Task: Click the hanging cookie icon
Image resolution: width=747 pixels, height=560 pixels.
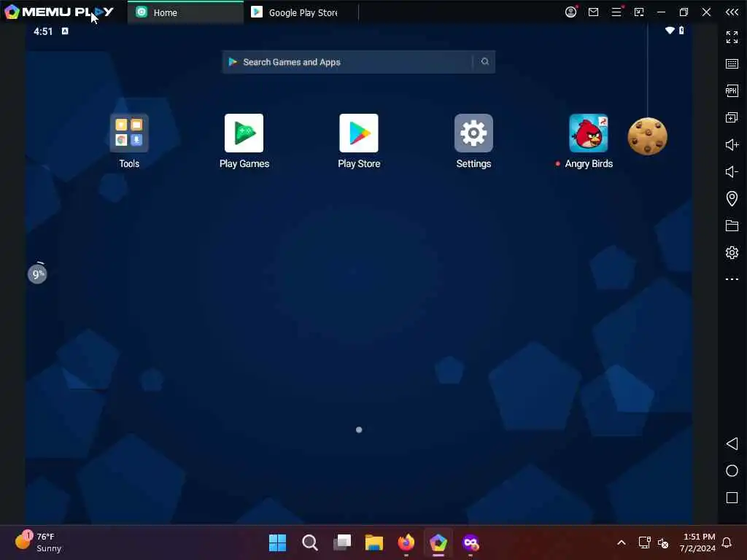Action: point(648,136)
